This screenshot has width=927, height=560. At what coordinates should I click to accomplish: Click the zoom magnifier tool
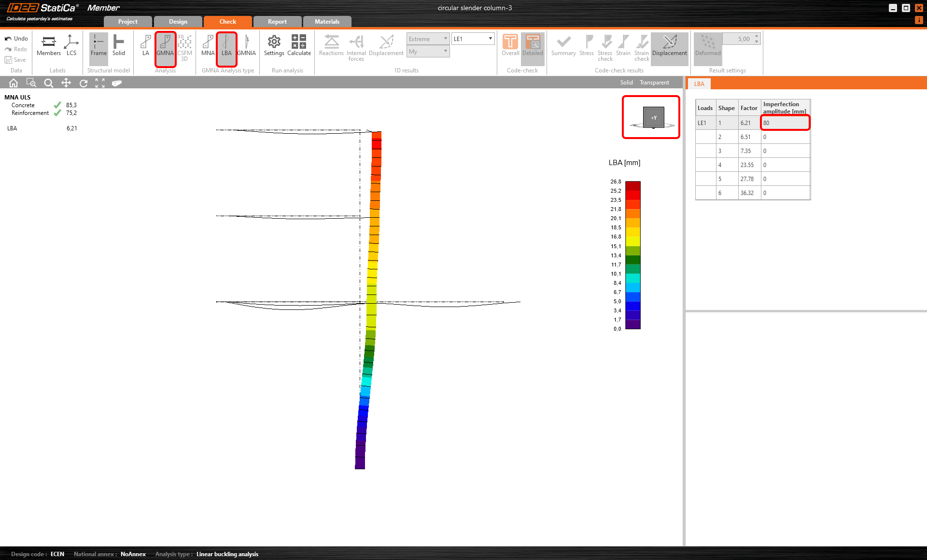[x=48, y=83]
